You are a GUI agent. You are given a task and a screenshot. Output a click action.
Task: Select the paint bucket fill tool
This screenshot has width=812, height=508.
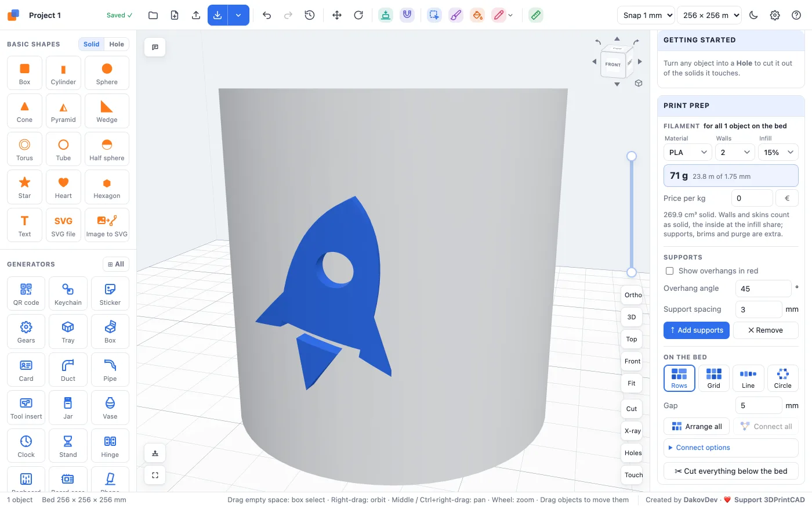coord(477,15)
